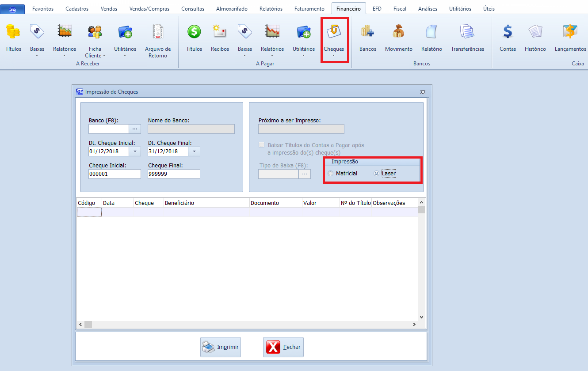Check Baixar Títulos do Contas a Pagar checkbox
The width and height of the screenshot is (588, 371).
pos(262,145)
